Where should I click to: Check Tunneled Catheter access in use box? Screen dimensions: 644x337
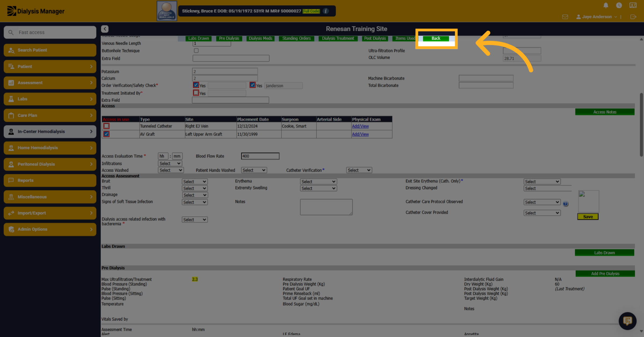tap(107, 126)
